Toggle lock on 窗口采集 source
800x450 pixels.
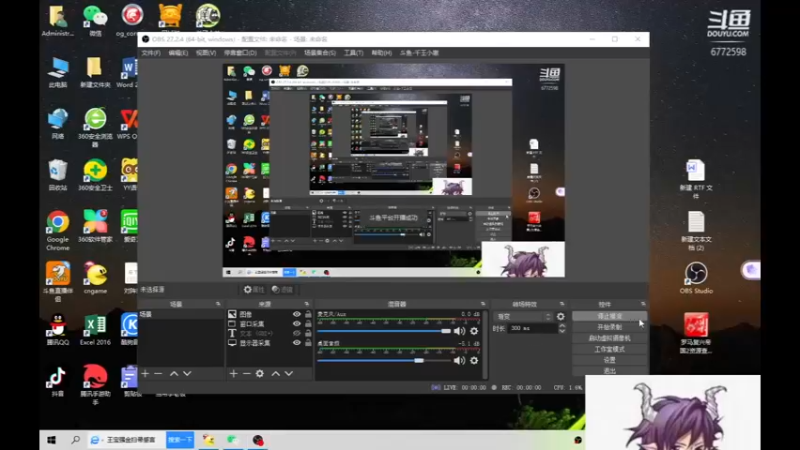pyautogui.click(x=308, y=323)
